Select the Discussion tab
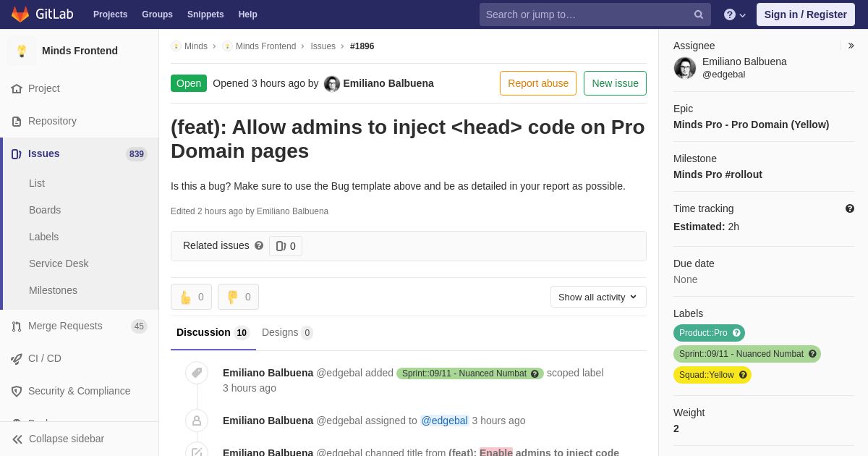 click(213, 332)
